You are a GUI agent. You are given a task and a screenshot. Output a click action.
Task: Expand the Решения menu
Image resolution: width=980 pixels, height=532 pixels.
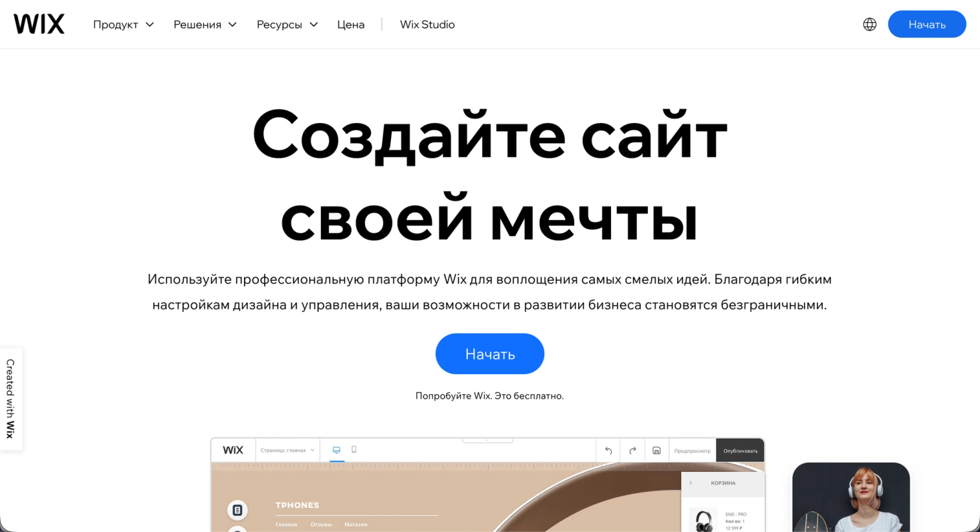tap(205, 24)
